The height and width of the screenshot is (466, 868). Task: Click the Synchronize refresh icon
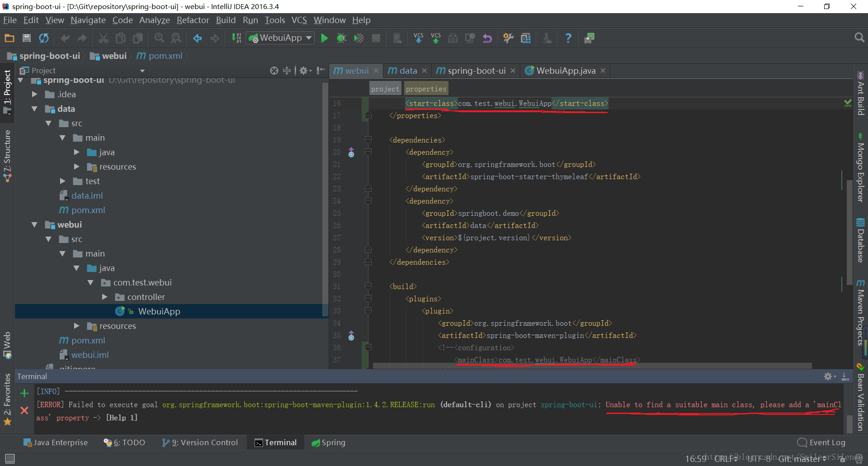click(44, 38)
